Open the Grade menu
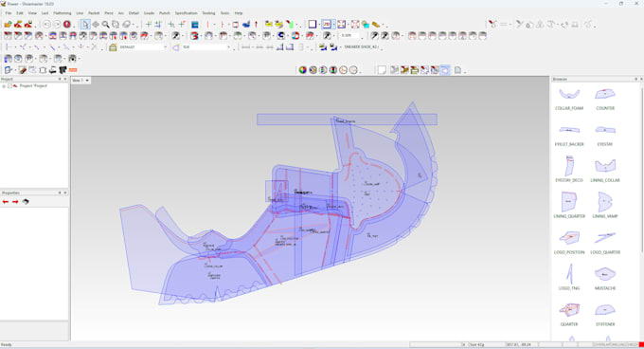Image resolution: width=644 pixels, height=349 pixels. pyautogui.click(x=149, y=13)
